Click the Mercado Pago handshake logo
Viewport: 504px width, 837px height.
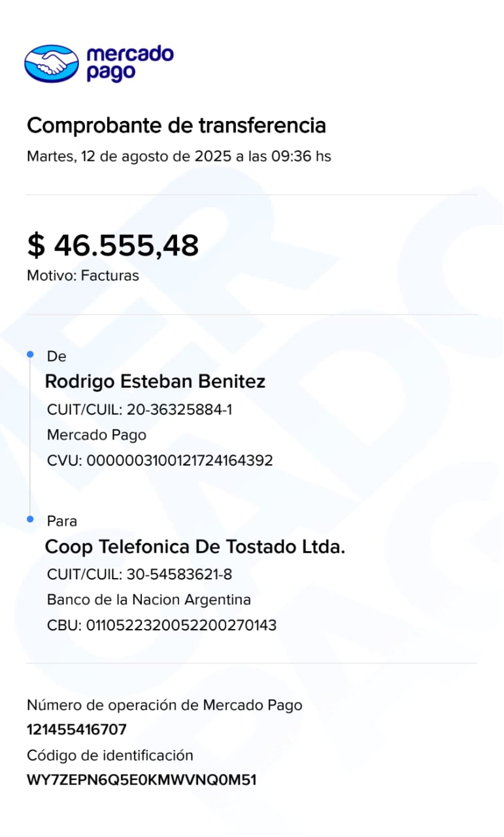(51, 63)
